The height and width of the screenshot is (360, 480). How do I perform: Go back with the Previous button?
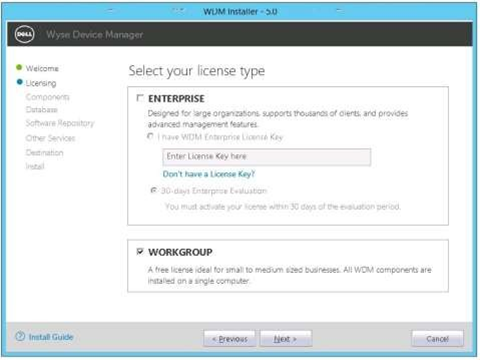[230, 339]
